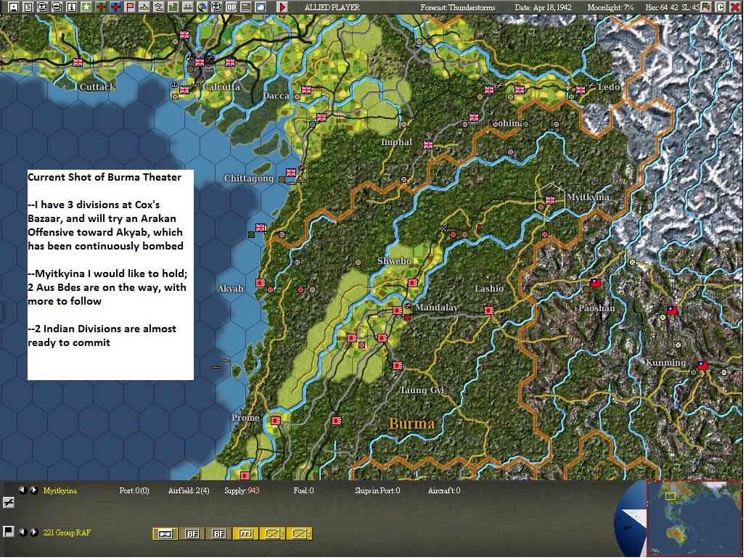Open the cloud weather toolbar icon
Image resolution: width=746 pixels, height=560 pixels.
pyautogui.click(x=261, y=7)
